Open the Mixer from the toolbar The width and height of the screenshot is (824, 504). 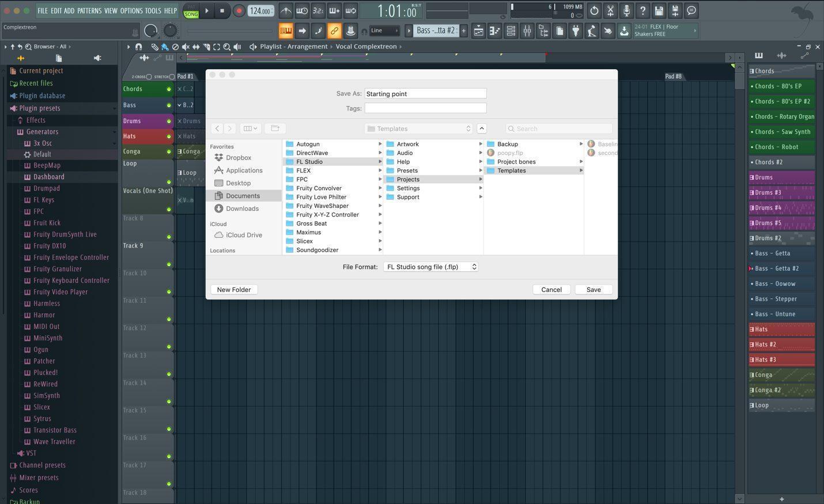[x=527, y=31]
